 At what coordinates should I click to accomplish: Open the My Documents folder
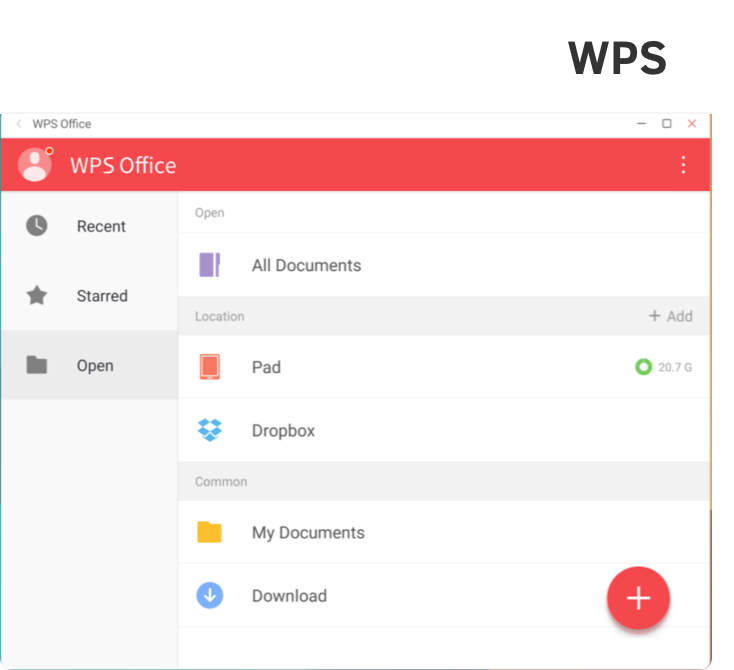pos(308,533)
